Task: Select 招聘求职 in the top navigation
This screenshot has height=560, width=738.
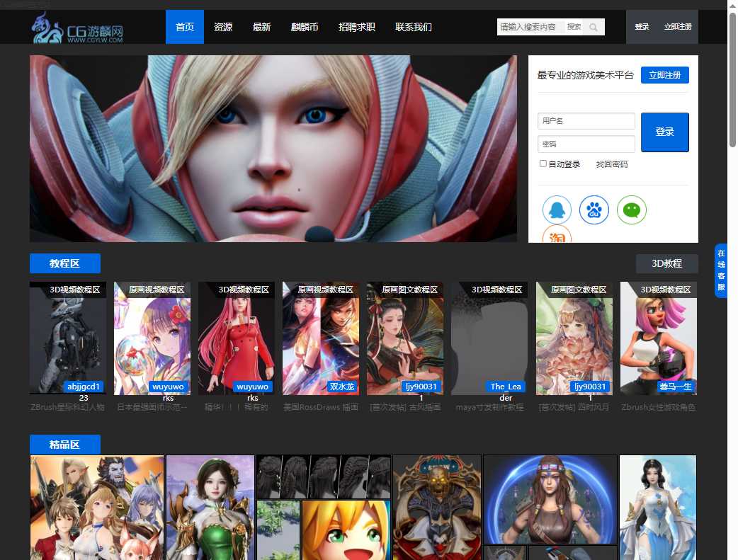Action: pos(357,27)
